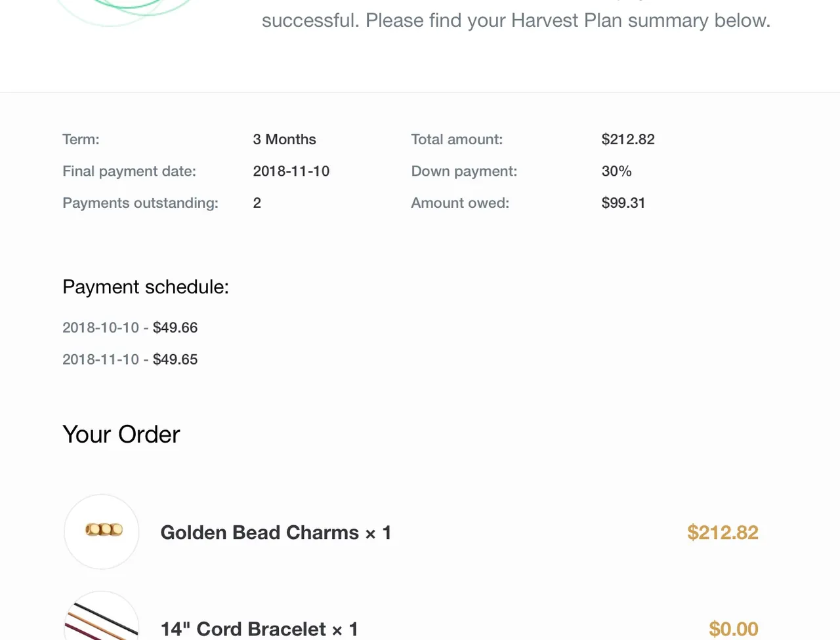Select the $212.82 Golden Bead Charms price
The image size is (840, 640).
(723, 532)
